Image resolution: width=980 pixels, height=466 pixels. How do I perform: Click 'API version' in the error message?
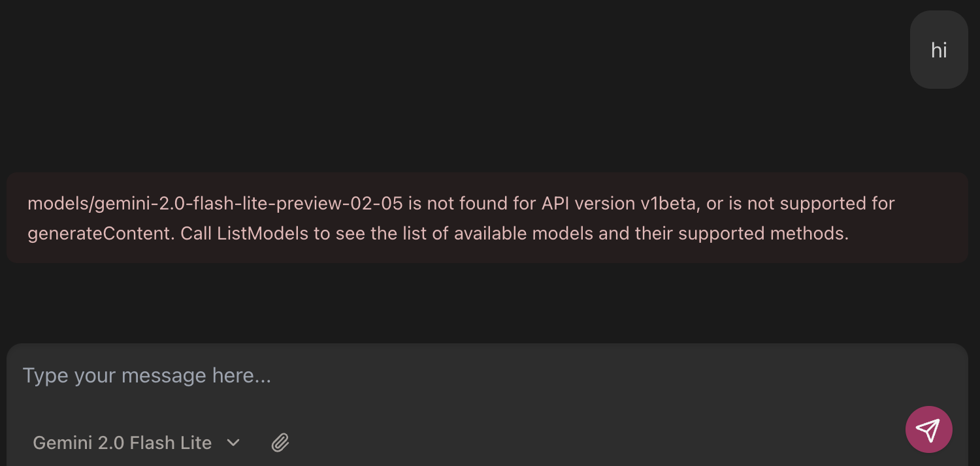pos(585,204)
